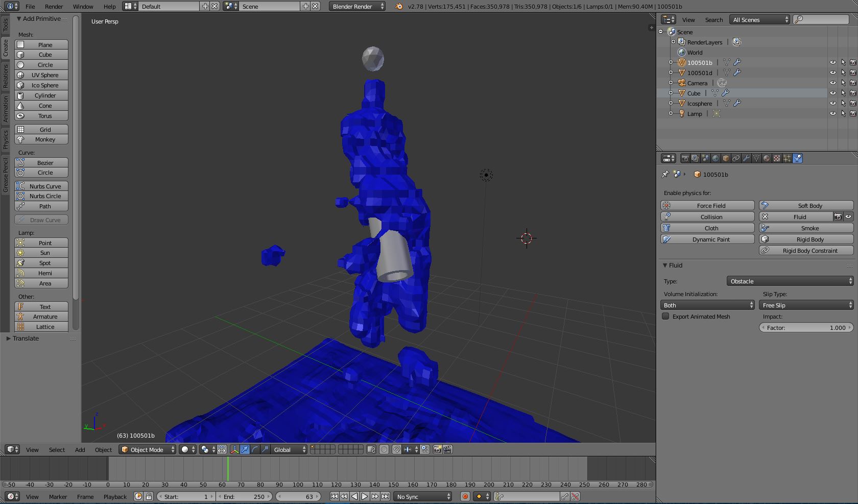
Task: Open the Global transform orientation dropdown
Action: tap(290, 449)
